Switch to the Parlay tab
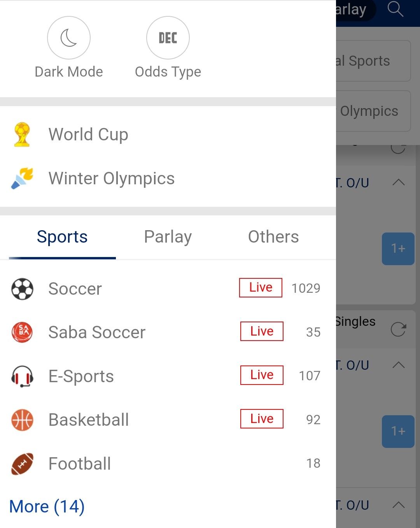420x528 pixels. pyautogui.click(x=168, y=237)
